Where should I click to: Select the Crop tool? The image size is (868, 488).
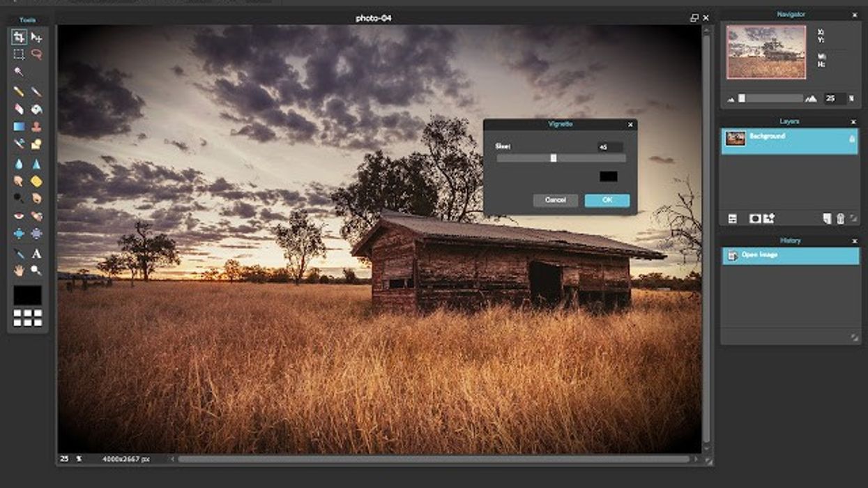pos(19,37)
